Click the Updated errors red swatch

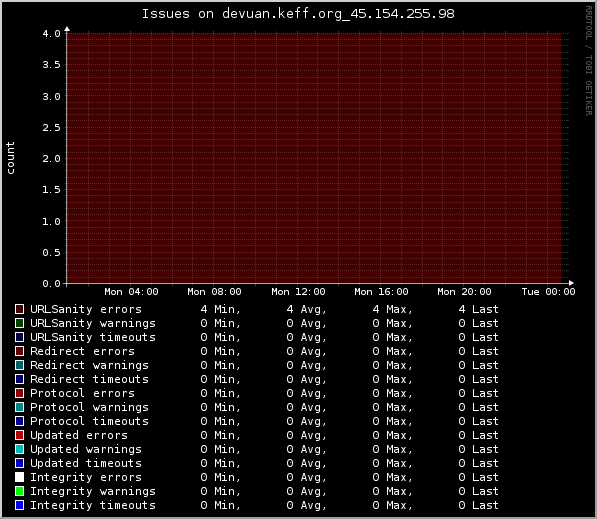tap(19, 435)
